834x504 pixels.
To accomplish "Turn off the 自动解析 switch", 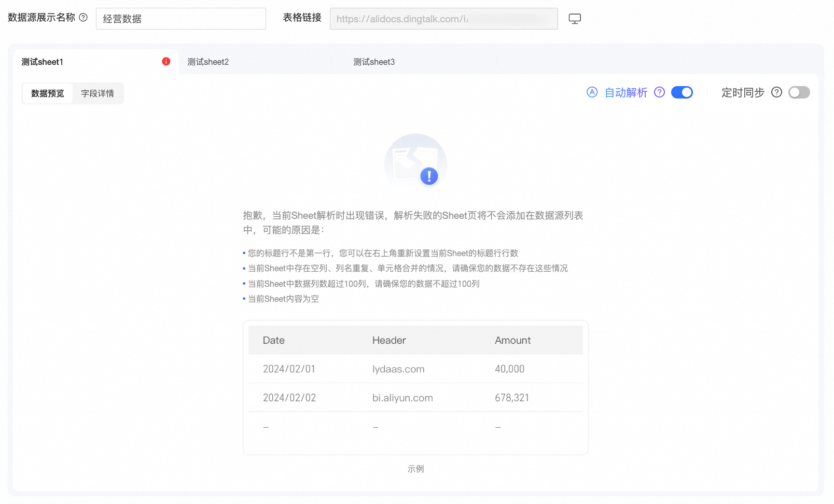I will click(682, 92).
